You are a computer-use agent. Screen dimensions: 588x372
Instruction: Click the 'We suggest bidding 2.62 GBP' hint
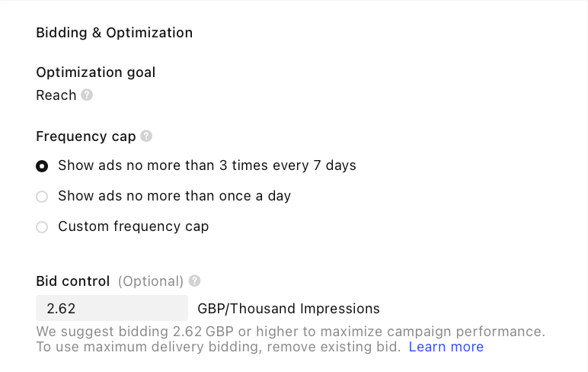[290, 332]
